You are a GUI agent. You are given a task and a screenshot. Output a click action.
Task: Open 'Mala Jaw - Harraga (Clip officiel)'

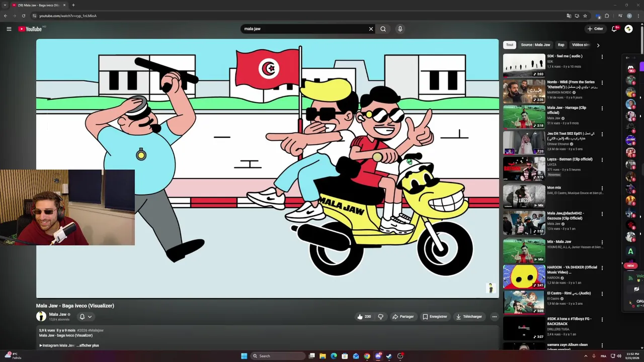[567, 110]
